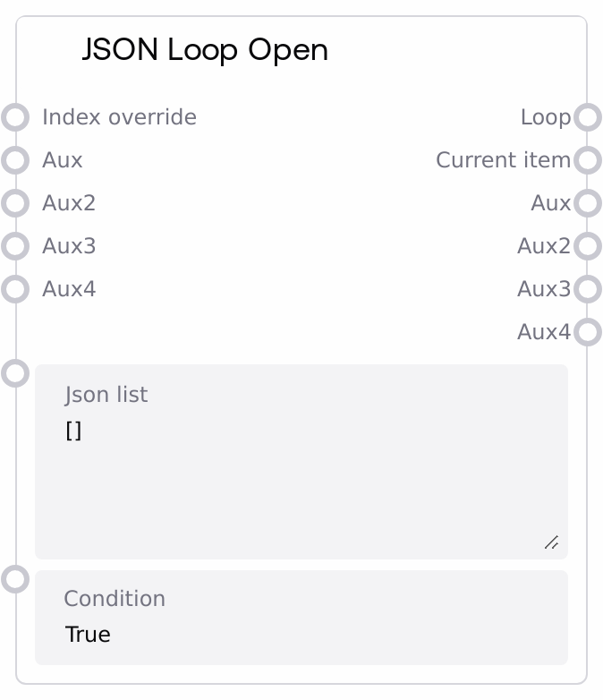Click the Aux output connector
The width and height of the screenshot is (603, 700).
(x=587, y=203)
